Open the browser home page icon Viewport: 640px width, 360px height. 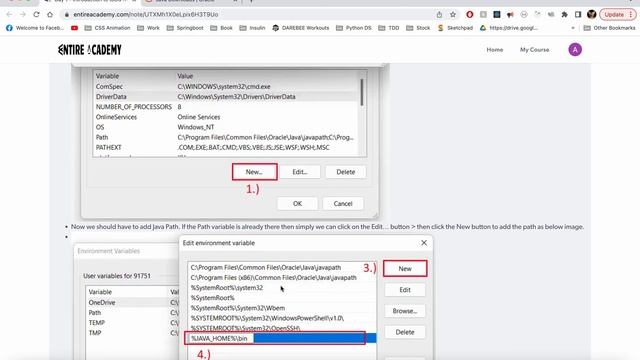50,14
